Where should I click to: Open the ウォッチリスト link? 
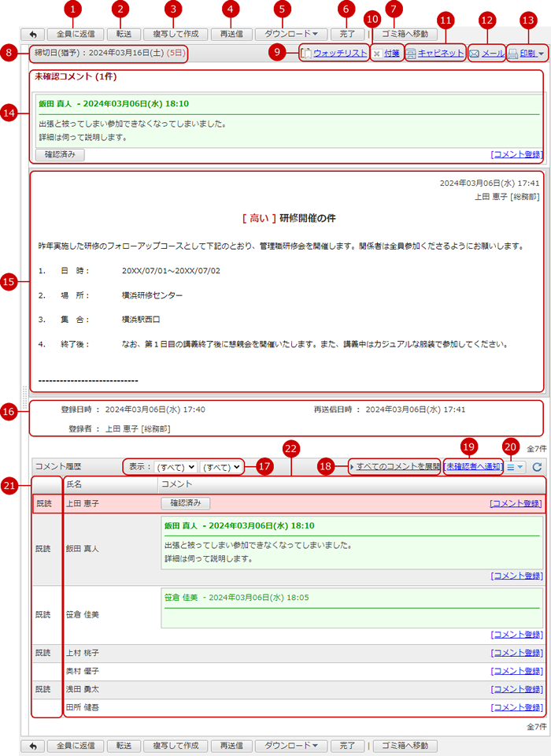[x=340, y=54]
